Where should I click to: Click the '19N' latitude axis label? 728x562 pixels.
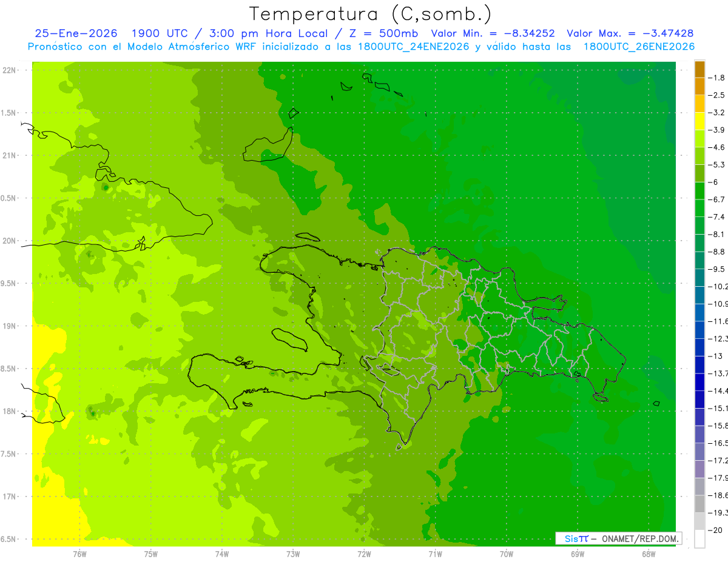click(x=8, y=326)
